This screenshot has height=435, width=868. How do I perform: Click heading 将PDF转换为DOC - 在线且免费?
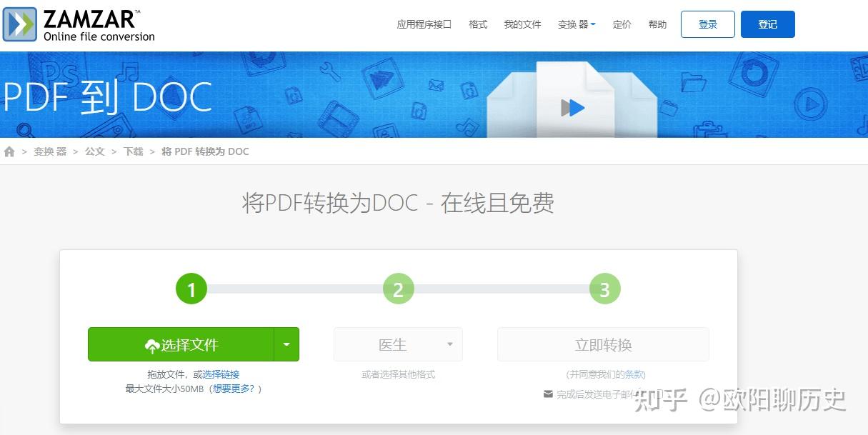click(398, 204)
